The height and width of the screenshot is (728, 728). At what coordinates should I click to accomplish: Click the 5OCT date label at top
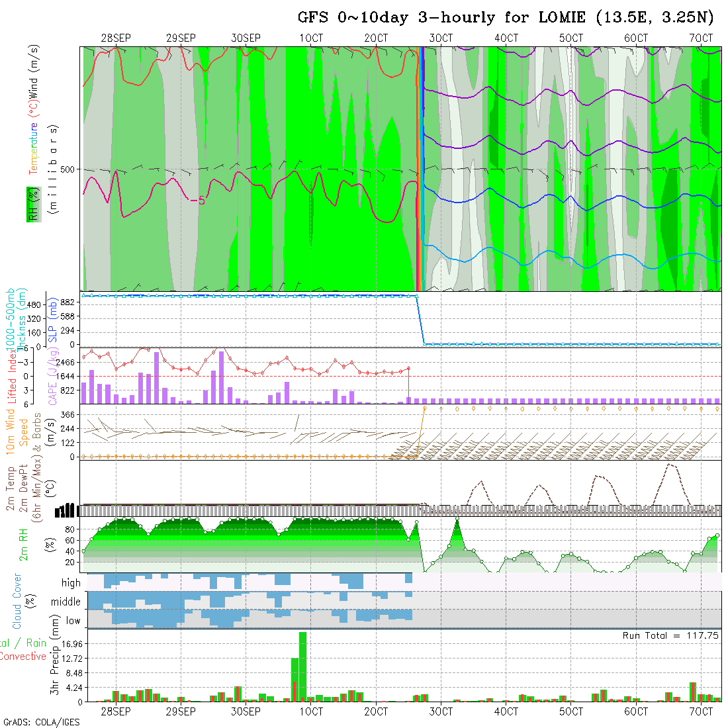571,38
